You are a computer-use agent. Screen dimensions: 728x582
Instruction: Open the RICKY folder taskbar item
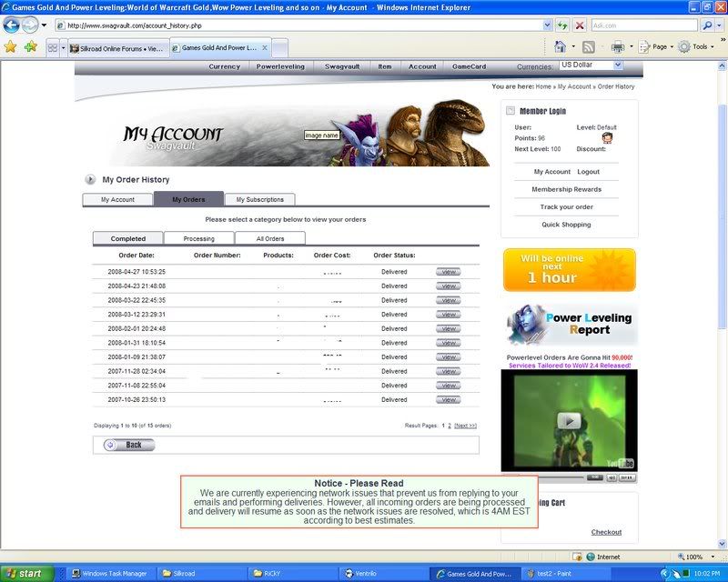293,574
